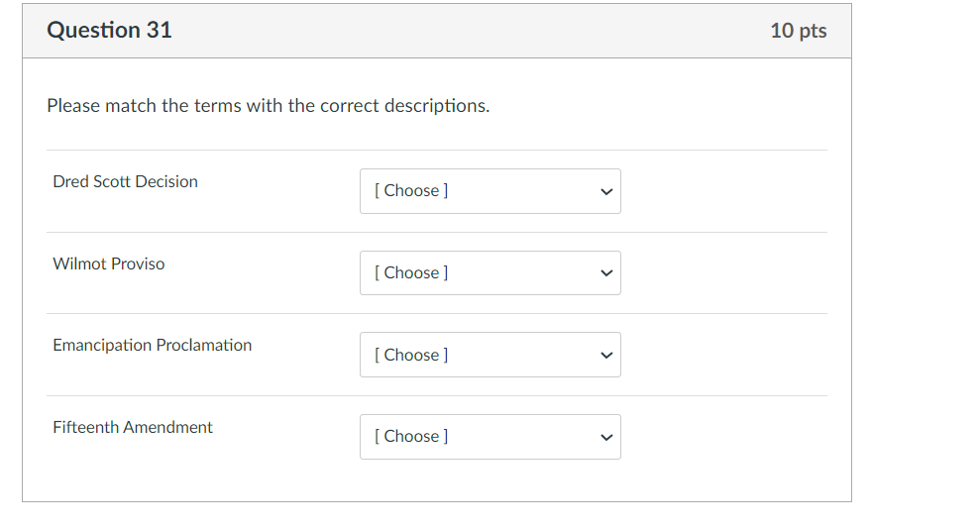This screenshot has height=528, width=980.
Task: Click the 10 pts score label
Action: click(x=798, y=31)
